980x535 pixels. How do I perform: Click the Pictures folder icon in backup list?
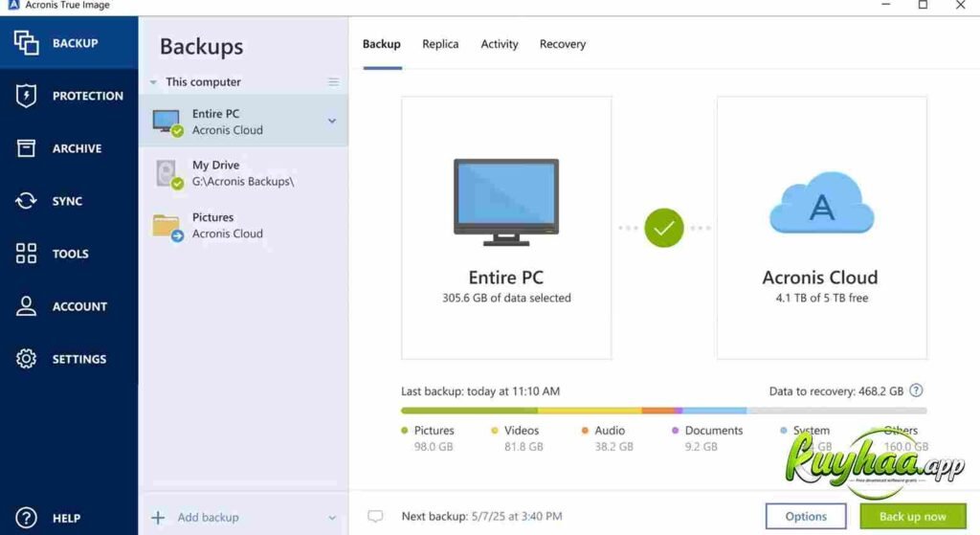[x=167, y=227]
